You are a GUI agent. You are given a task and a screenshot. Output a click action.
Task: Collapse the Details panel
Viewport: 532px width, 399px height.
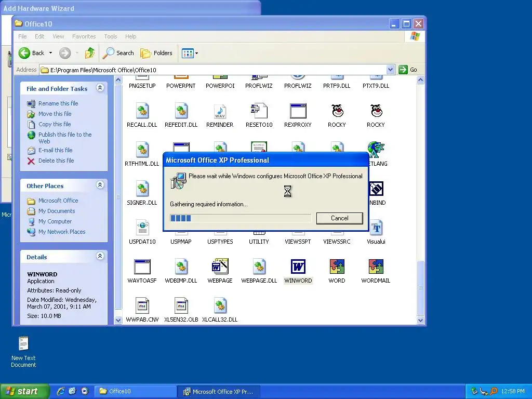point(100,256)
